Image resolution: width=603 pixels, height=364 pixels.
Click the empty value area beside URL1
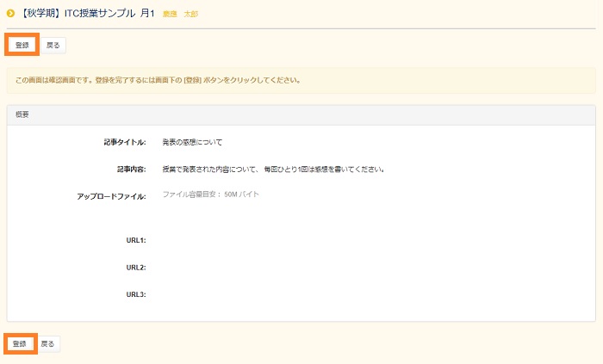(x=345, y=240)
